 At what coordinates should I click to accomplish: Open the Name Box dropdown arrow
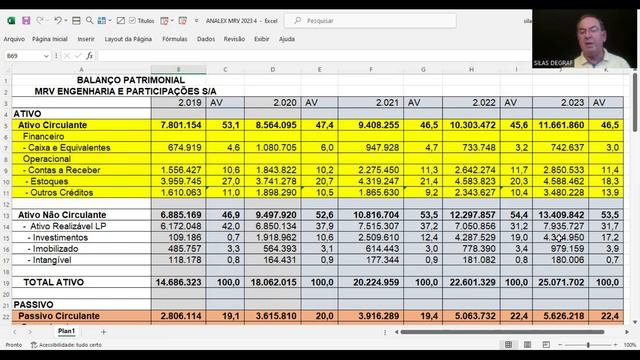click(46, 56)
